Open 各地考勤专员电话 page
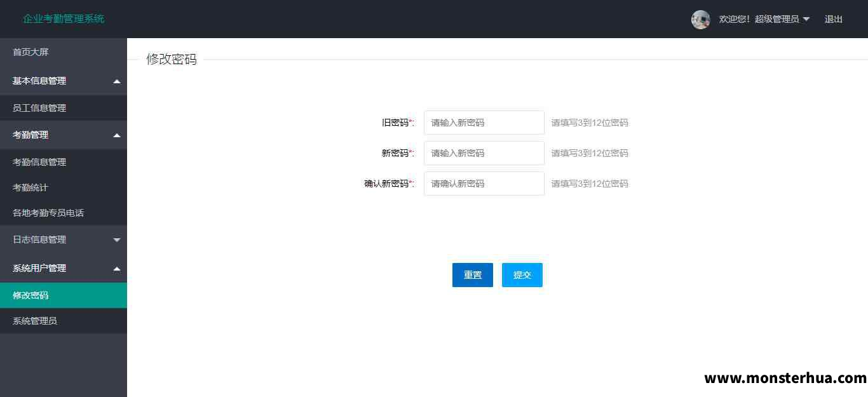Screen dimensions: 868x397 [x=48, y=213]
